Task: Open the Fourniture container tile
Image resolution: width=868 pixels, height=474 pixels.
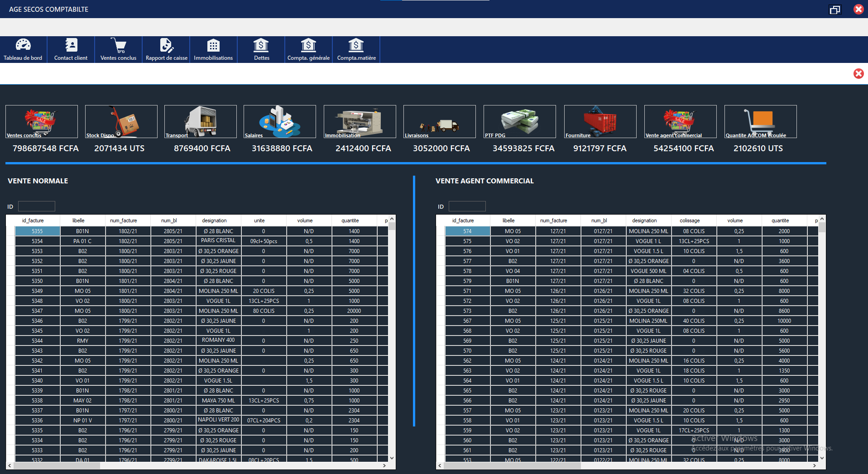Action: coord(600,121)
